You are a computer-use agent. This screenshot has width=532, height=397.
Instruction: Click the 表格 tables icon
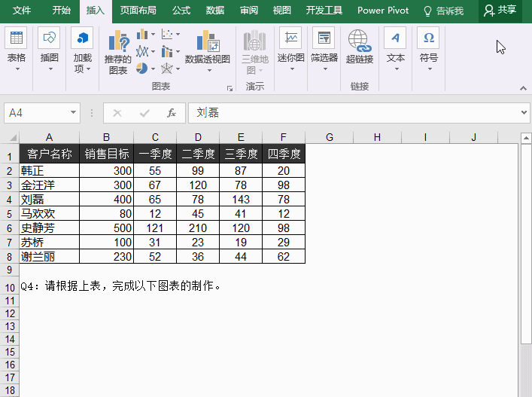tap(17, 45)
